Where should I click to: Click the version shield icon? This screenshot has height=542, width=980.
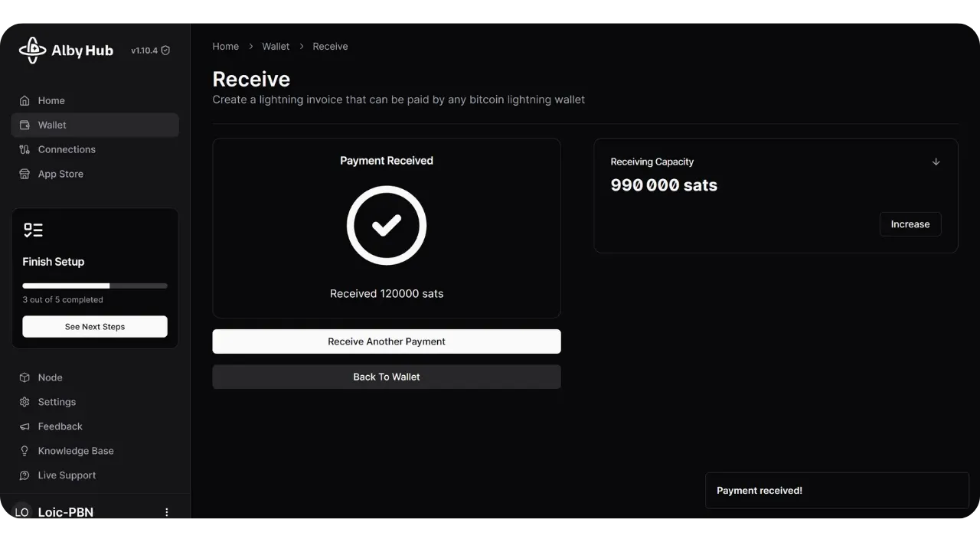coord(165,51)
